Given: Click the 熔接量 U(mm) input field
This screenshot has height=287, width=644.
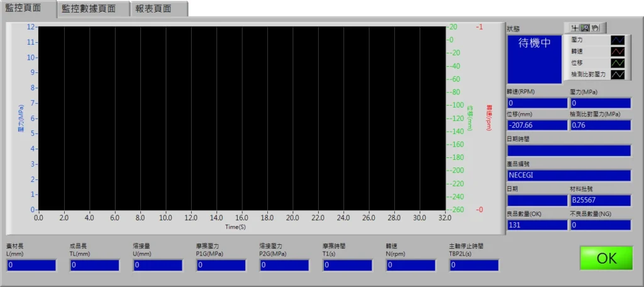Looking at the screenshot, I should click(x=158, y=266).
